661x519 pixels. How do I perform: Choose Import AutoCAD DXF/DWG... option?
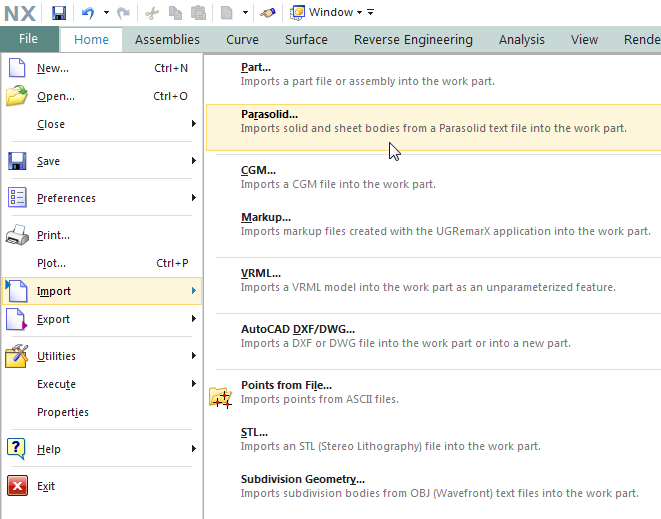[x=433, y=336]
